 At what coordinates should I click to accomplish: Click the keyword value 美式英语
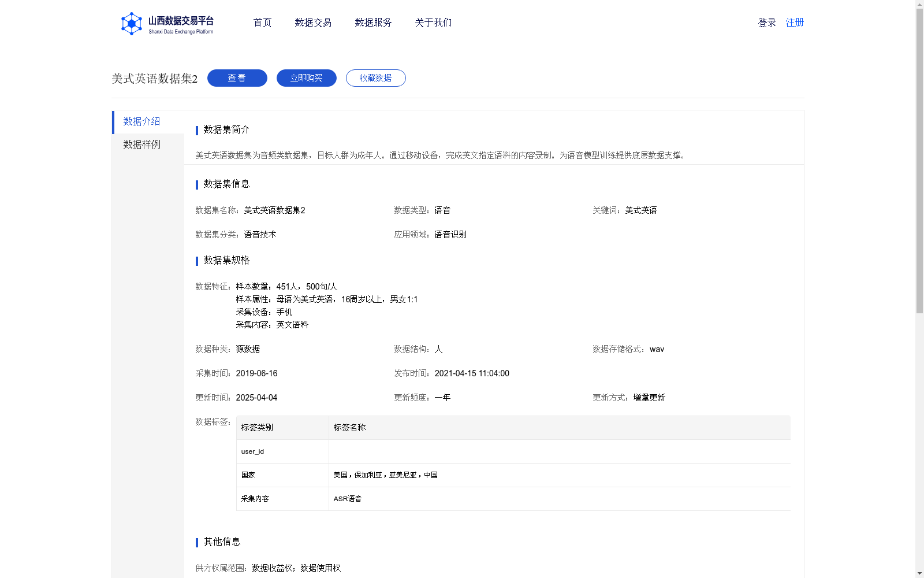(x=641, y=210)
